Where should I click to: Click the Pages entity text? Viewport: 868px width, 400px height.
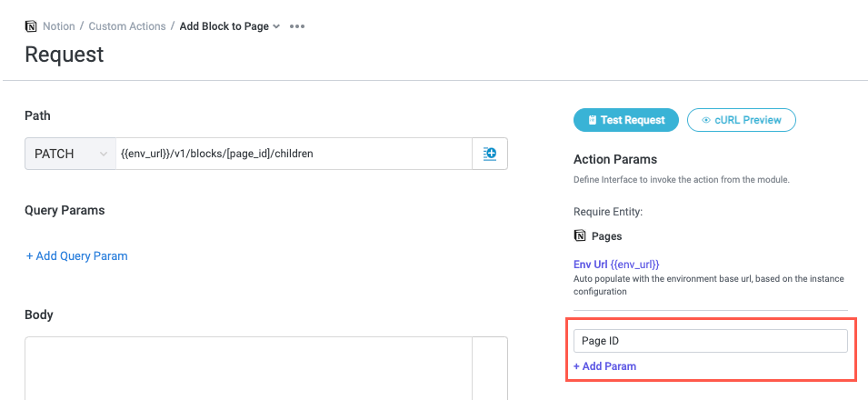click(607, 236)
